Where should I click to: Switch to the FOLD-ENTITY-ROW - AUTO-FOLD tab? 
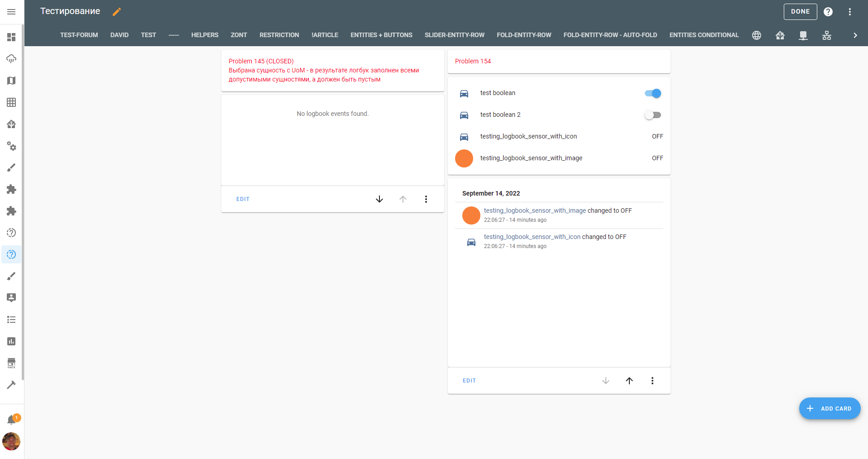coord(610,35)
